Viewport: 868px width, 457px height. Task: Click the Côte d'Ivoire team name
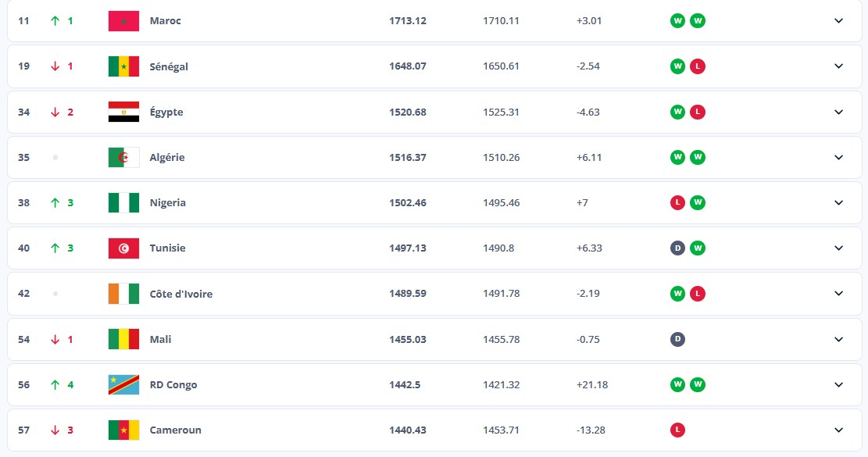(180, 294)
